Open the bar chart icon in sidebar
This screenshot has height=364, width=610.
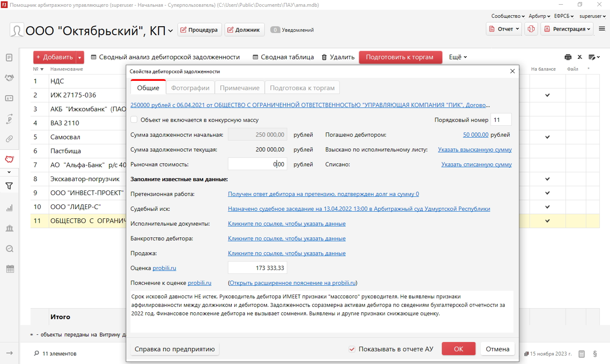click(9, 208)
